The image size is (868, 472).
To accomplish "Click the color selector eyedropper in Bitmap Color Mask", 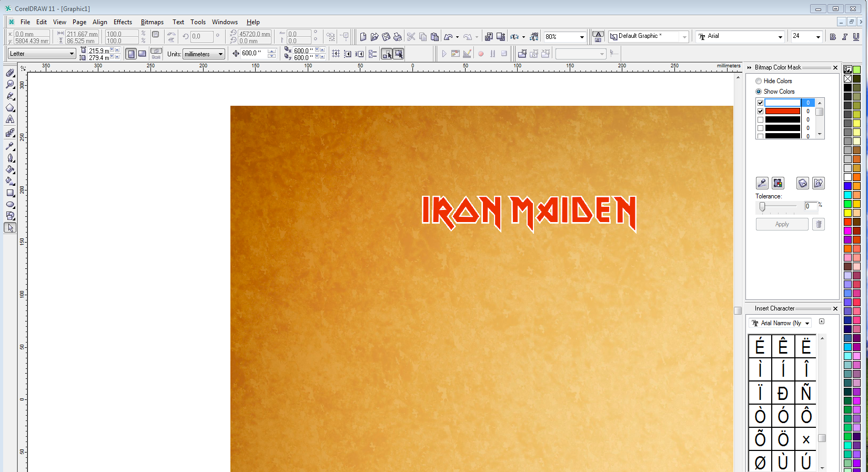I will pyautogui.click(x=762, y=183).
